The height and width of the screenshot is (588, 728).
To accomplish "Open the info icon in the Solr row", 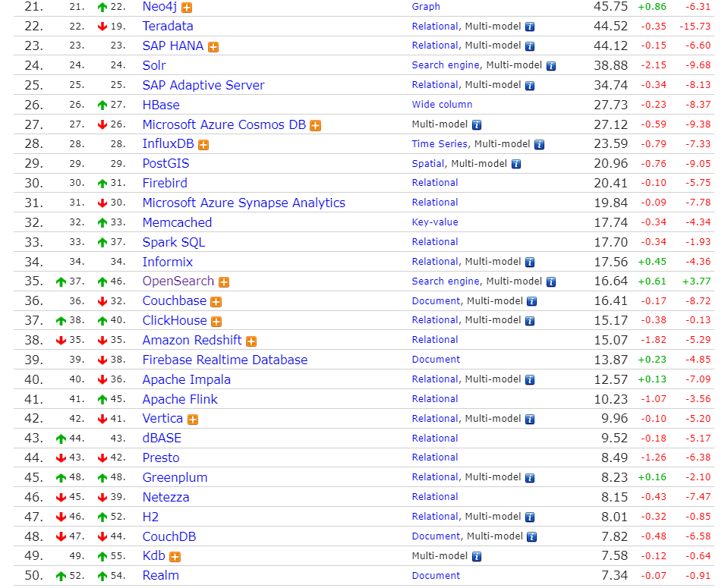I will click(551, 66).
